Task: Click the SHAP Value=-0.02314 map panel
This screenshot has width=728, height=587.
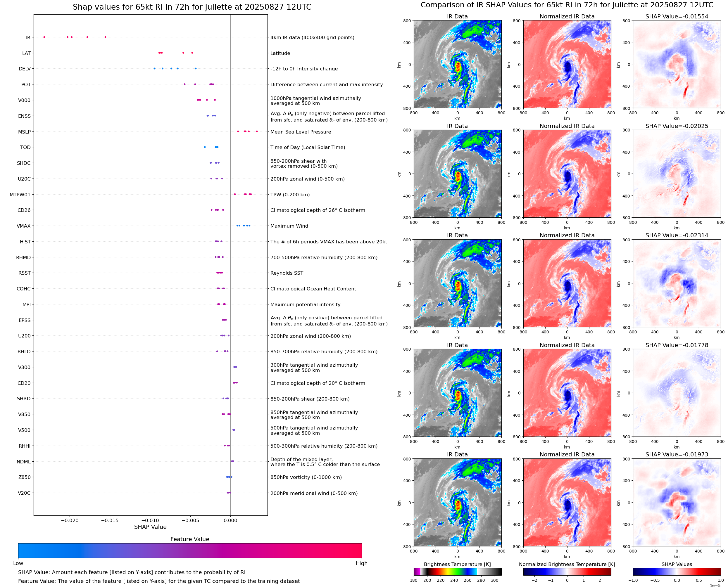Action: click(x=677, y=283)
